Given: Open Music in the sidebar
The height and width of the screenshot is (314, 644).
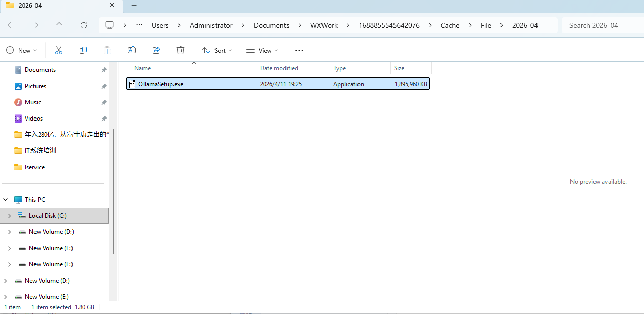Looking at the screenshot, I should [33, 102].
